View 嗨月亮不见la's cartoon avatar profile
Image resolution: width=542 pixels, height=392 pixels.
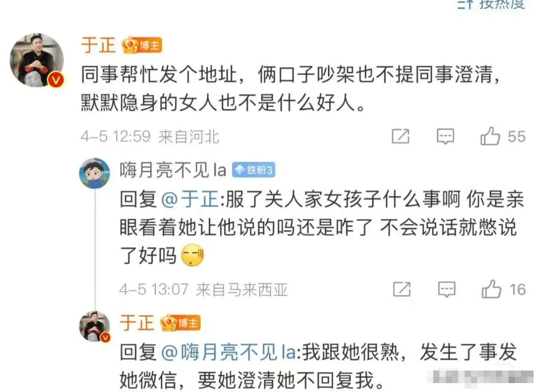(94, 173)
